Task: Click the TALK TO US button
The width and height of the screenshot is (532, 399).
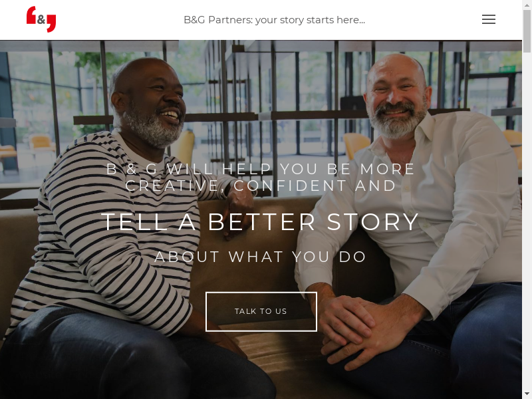Action: [261, 311]
